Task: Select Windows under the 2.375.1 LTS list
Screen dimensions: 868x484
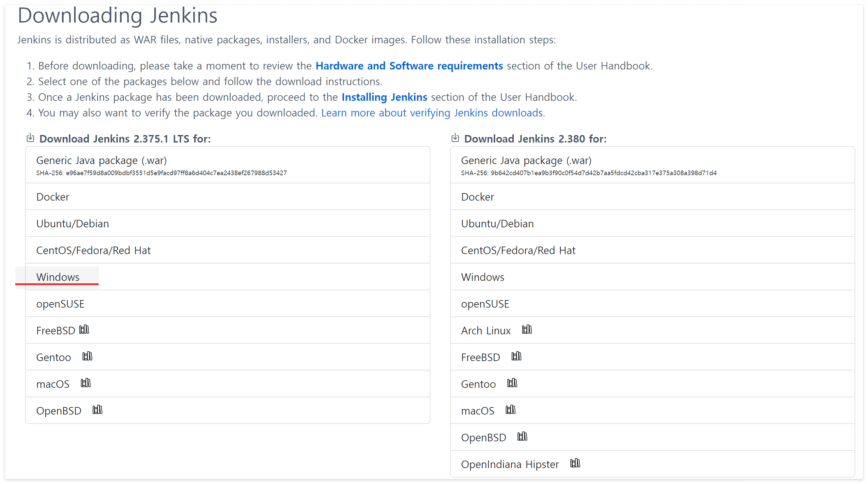Action: (x=58, y=277)
